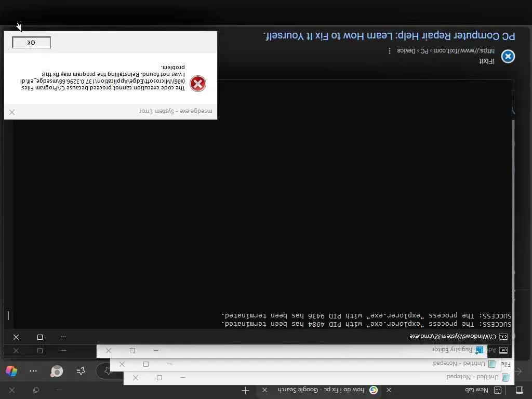Click the Registry Editor title bar icon
Image resolution: width=532 pixels, height=399 pixels.
480,350
